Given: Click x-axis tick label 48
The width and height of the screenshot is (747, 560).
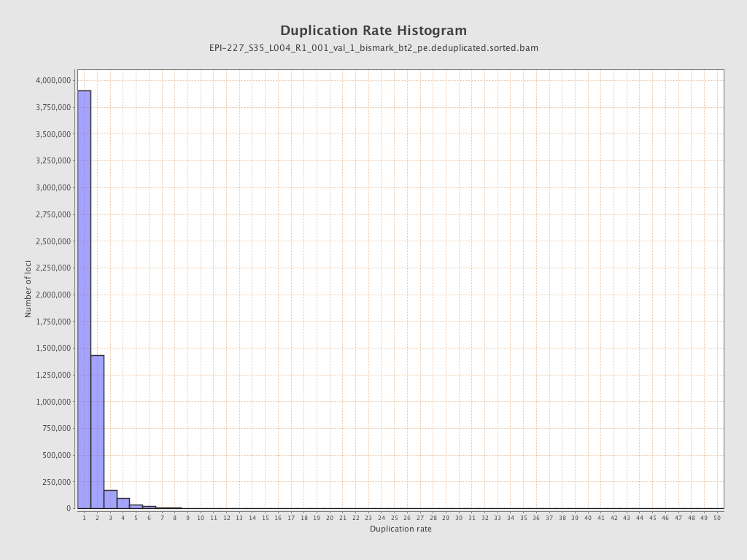Looking at the screenshot, I should (692, 518).
